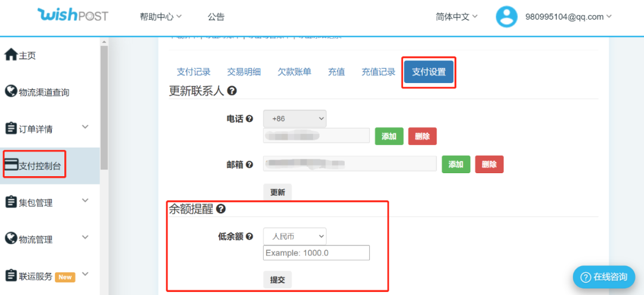The width and height of the screenshot is (644, 295).
Task: Expand the 联运服务 sidebar chevron
Action: point(85,274)
